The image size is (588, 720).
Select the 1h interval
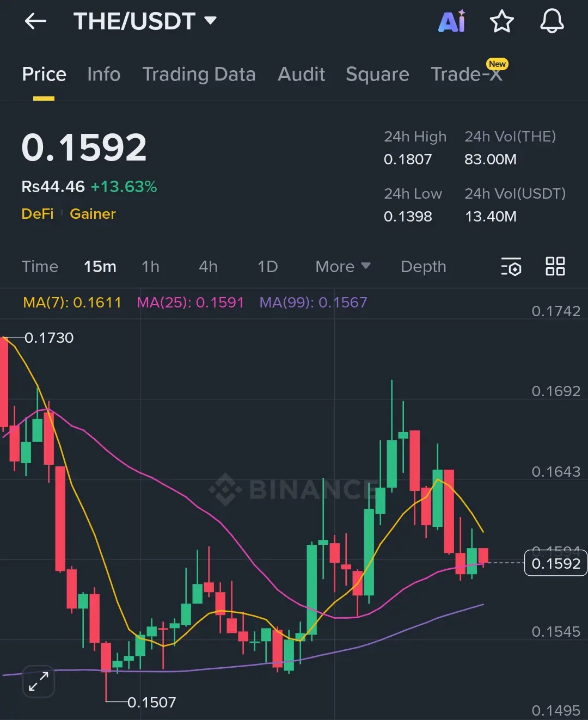click(150, 267)
